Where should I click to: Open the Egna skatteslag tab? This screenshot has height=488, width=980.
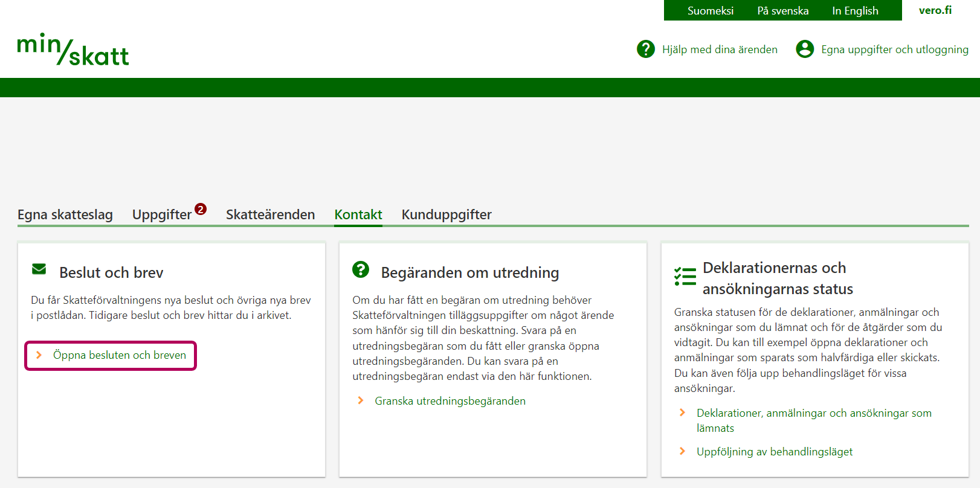[65, 214]
